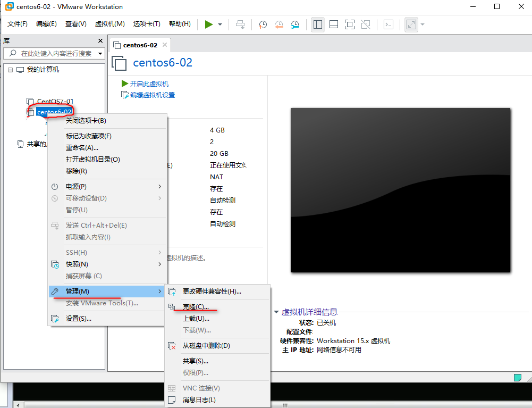Open the 帮助(H) menu
Image resolution: width=532 pixels, height=408 pixels.
180,24
